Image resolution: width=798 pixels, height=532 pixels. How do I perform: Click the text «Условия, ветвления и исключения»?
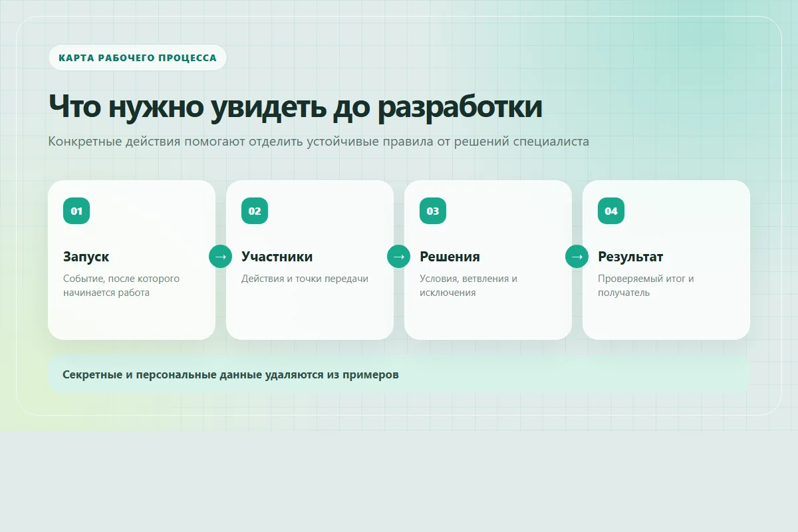point(468,285)
